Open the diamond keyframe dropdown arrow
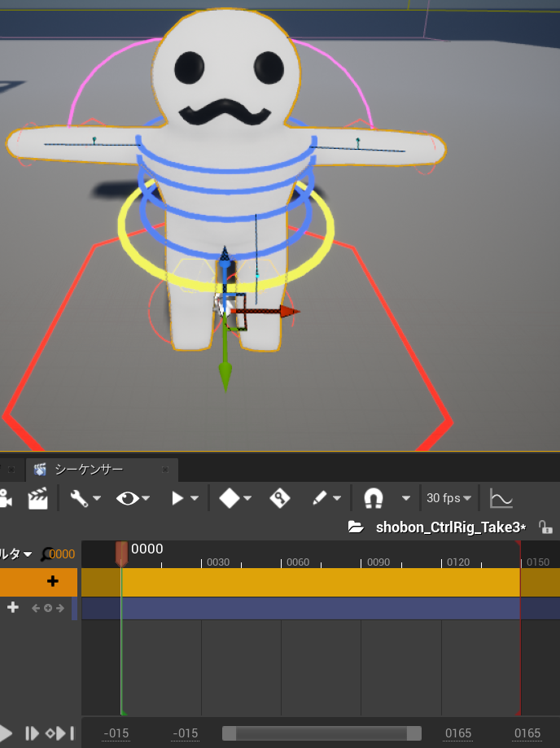Viewport: 560px width, 748px height. tap(247, 498)
